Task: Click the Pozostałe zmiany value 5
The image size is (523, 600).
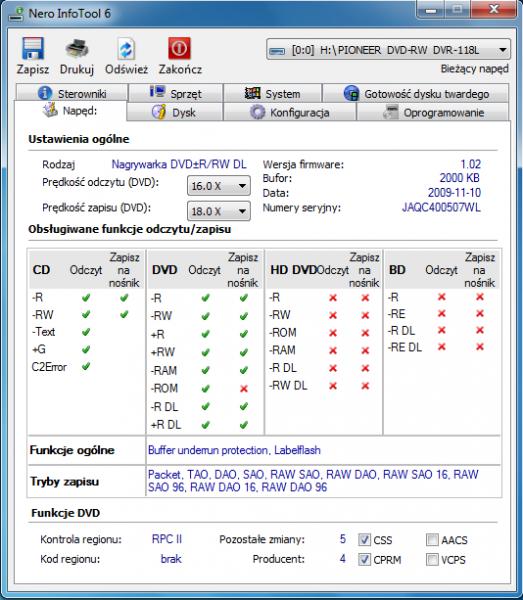Action: [342, 539]
